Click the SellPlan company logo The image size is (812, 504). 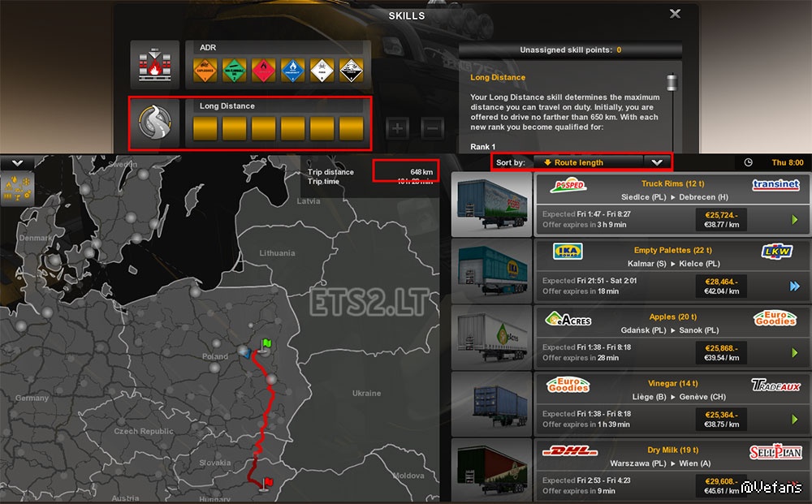(775, 452)
